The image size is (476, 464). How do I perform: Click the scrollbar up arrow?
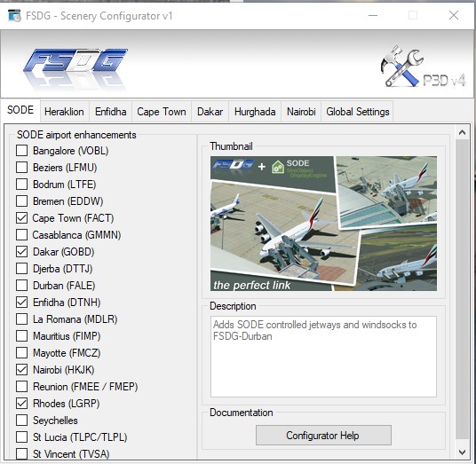coord(462,132)
